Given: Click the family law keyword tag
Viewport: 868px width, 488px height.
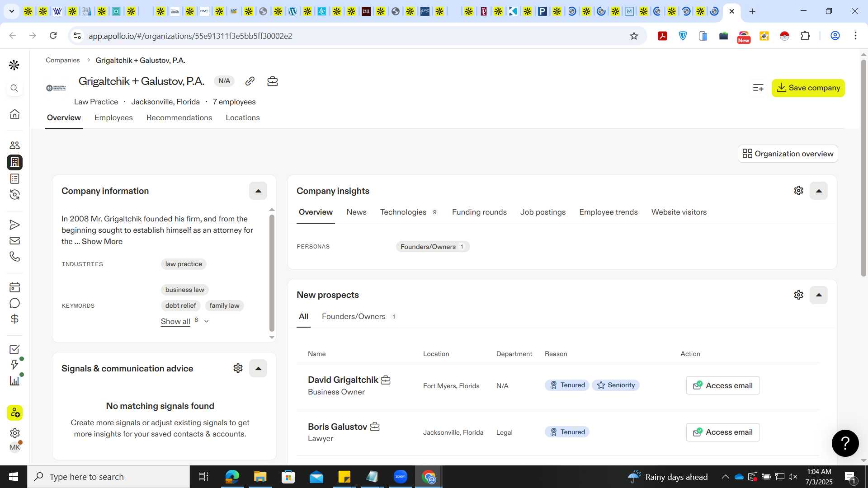Looking at the screenshot, I should (x=224, y=305).
